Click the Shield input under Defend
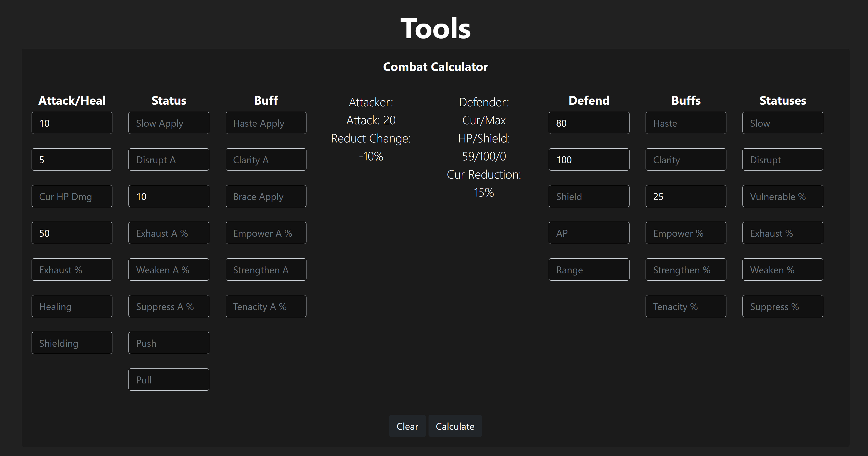 pyautogui.click(x=589, y=196)
